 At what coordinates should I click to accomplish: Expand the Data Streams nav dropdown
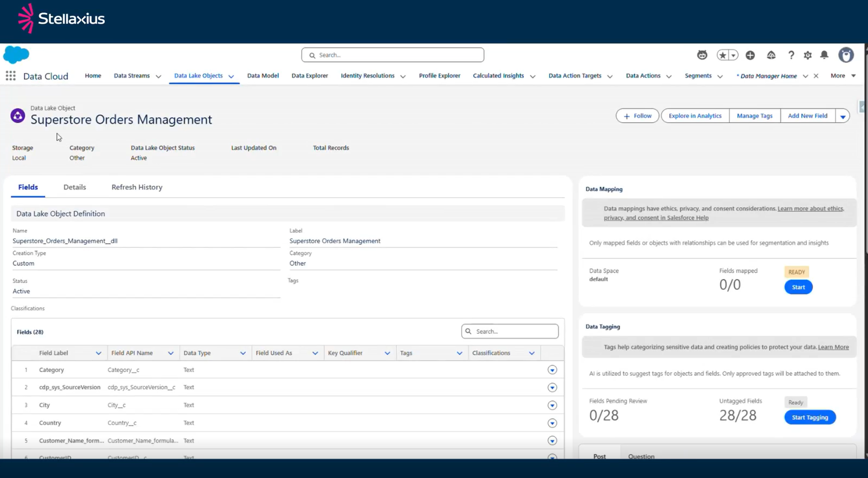(x=158, y=77)
